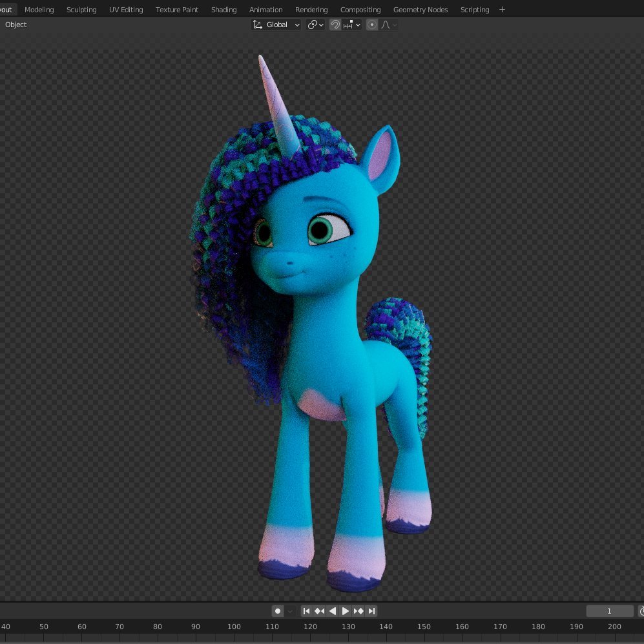Open the Rendering workspace tab

(311, 10)
